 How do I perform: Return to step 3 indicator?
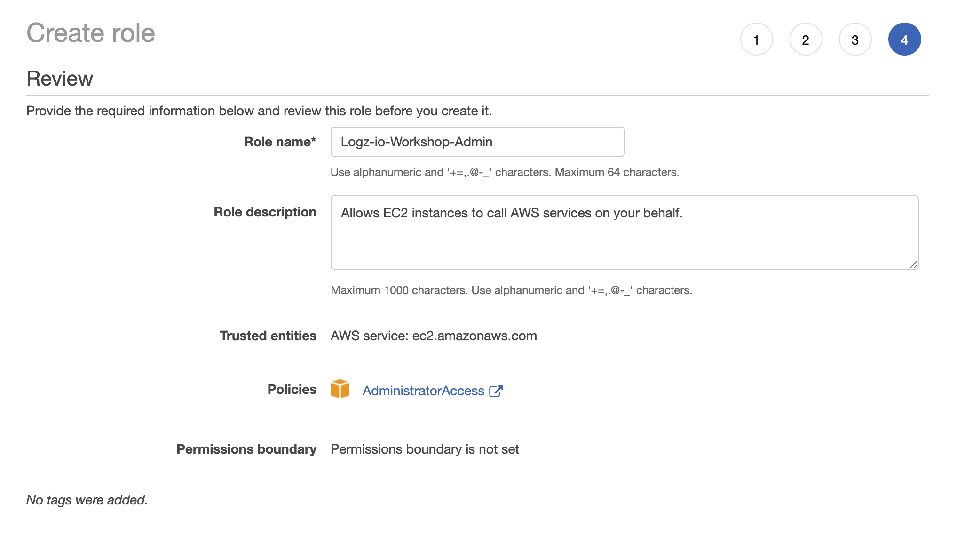855,40
